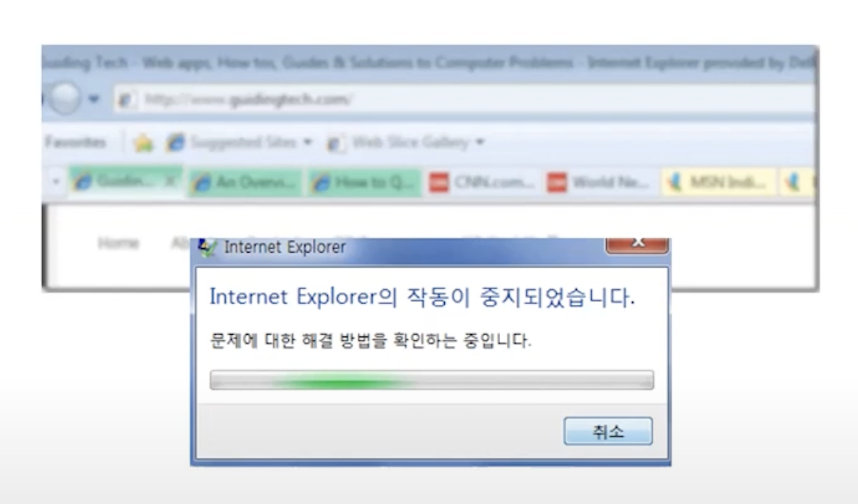Click the address bar page icon
858x504 pixels.
click(126, 100)
